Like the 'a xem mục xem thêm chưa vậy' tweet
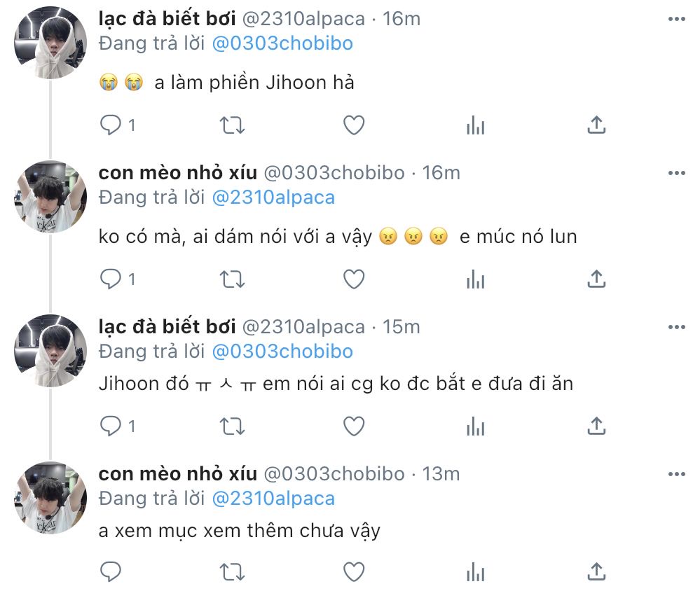This screenshot has width=700, height=591. click(354, 571)
